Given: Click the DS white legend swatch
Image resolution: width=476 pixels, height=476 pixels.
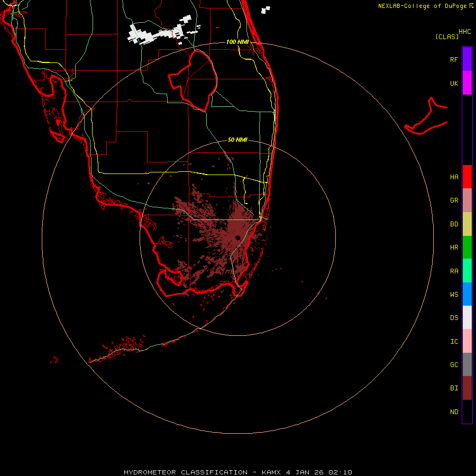Looking at the screenshot, I should (467, 317).
